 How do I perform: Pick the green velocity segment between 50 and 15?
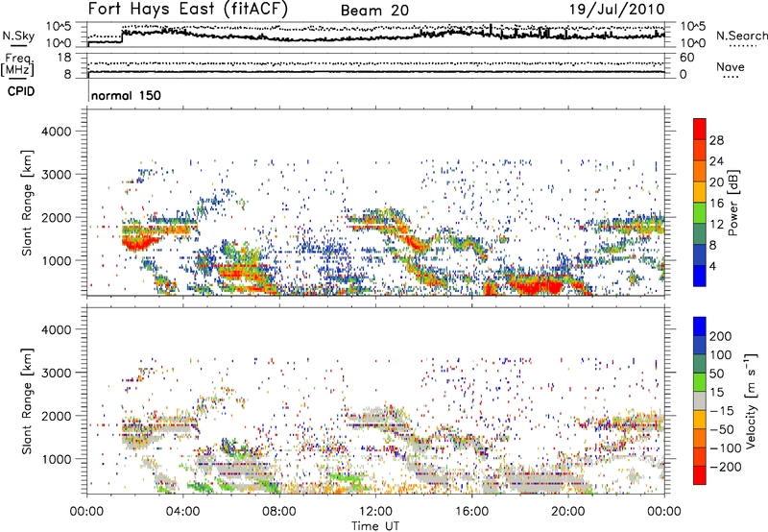tap(700, 382)
